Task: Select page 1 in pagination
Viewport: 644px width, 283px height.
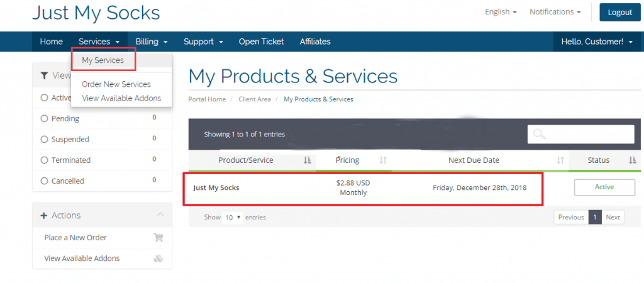Action: click(x=595, y=218)
